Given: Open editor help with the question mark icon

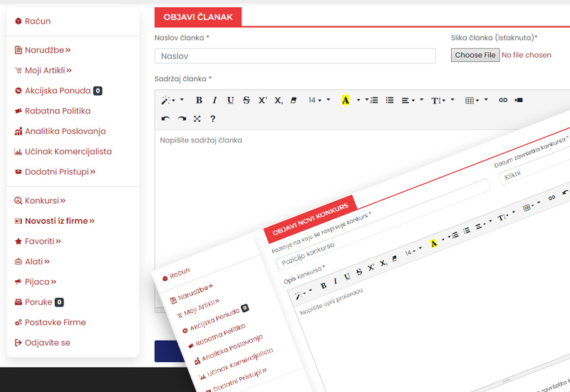Looking at the screenshot, I should click(212, 118).
